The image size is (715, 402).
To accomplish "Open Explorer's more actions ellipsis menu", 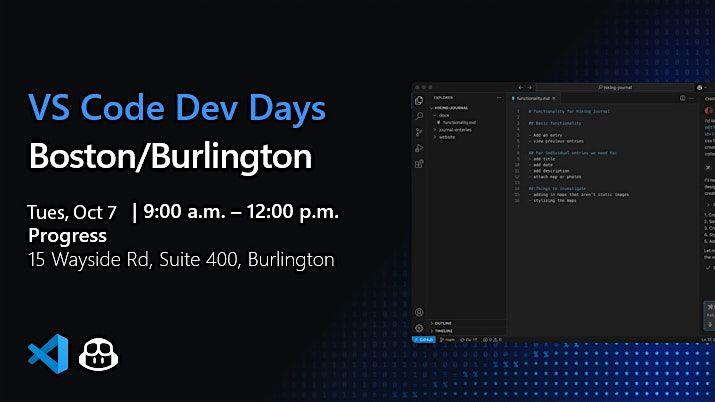I will tap(498, 100).
